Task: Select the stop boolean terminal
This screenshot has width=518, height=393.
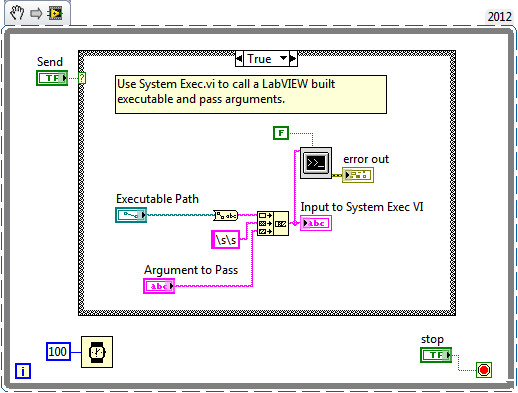Action: coord(436,355)
